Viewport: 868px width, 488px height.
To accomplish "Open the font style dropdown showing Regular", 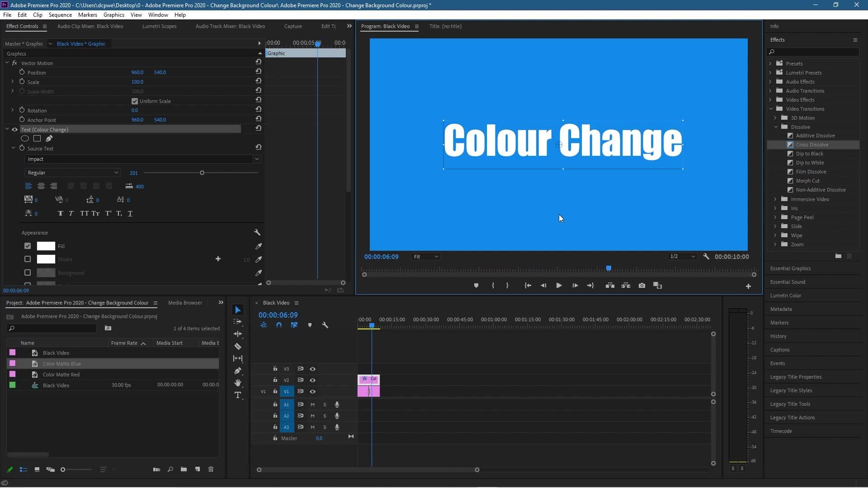I will point(72,173).
